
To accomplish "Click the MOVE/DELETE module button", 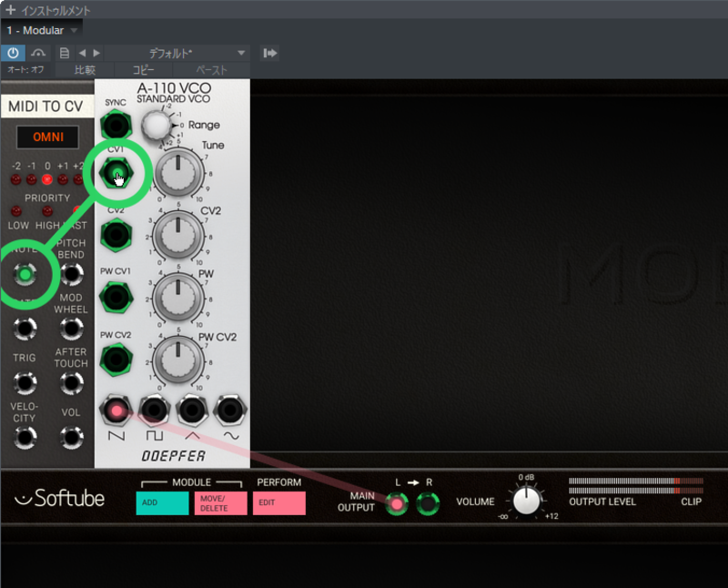I will click(220, 503).
